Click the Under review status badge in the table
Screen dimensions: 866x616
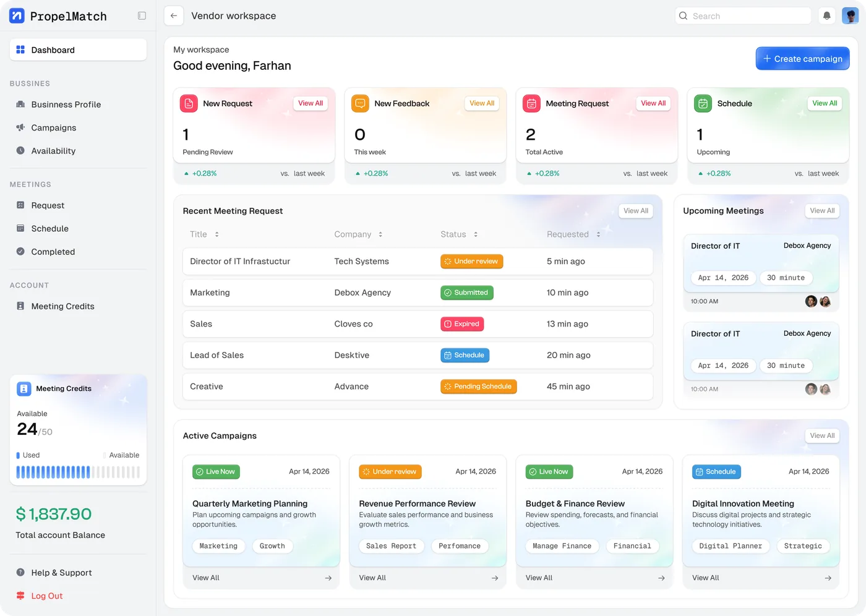click(471, 262)
